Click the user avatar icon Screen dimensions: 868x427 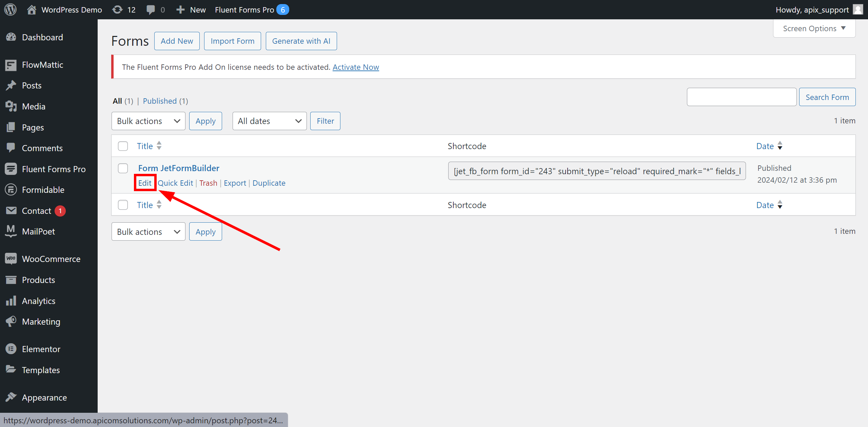858,9
